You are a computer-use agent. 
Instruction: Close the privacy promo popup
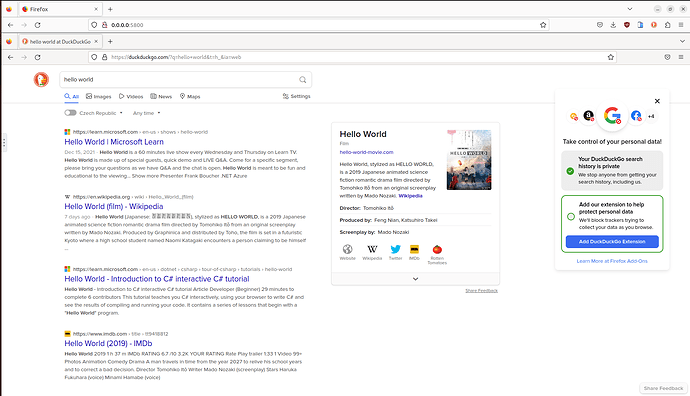657,101
